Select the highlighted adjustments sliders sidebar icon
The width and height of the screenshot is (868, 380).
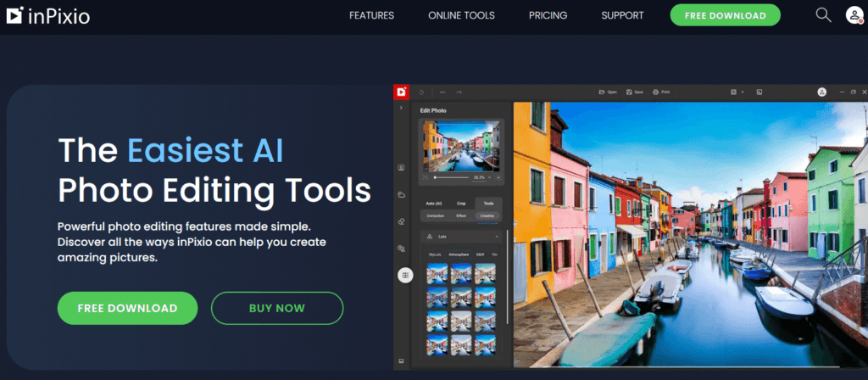405,275
